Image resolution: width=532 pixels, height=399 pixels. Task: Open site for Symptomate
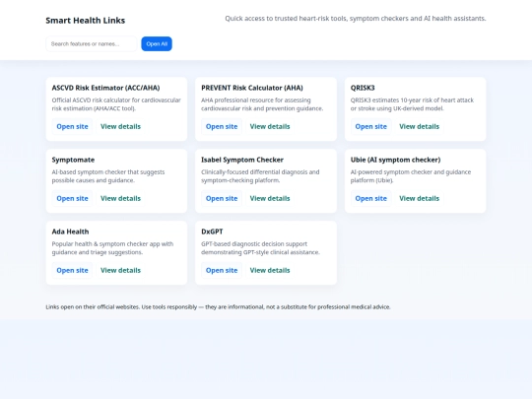coord(72,198)
